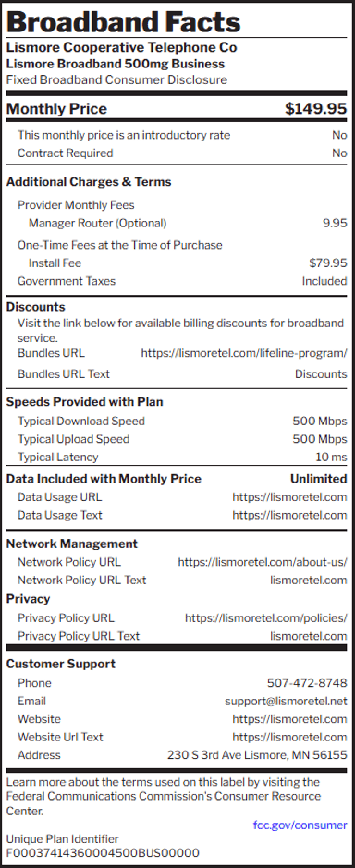The image size is (355, 868).
Task: Open the Privacy Policy policies URL
Action: click(x=266, y=617)
